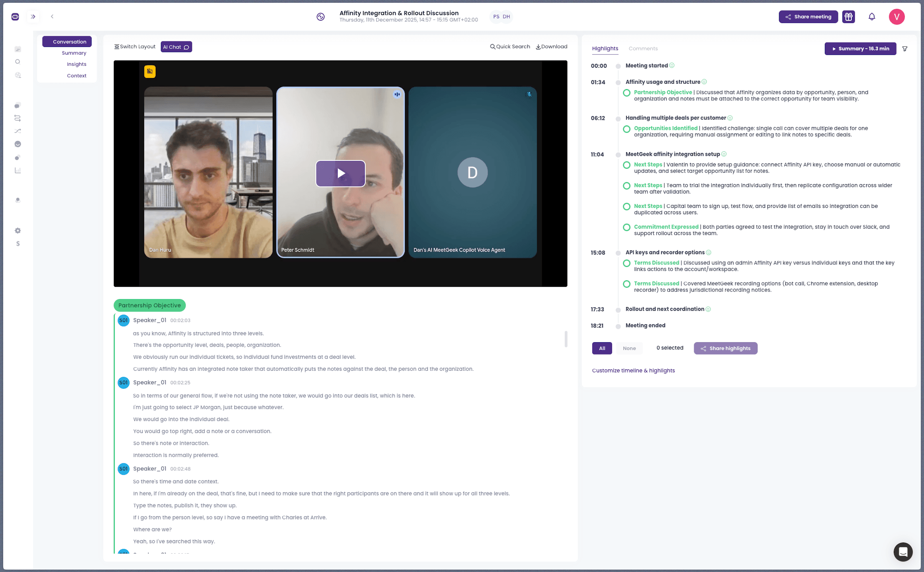The height and width of the screenshot is (572, 924).
Task: Click sidebar billing dollar icon
Action: point(18,244)
